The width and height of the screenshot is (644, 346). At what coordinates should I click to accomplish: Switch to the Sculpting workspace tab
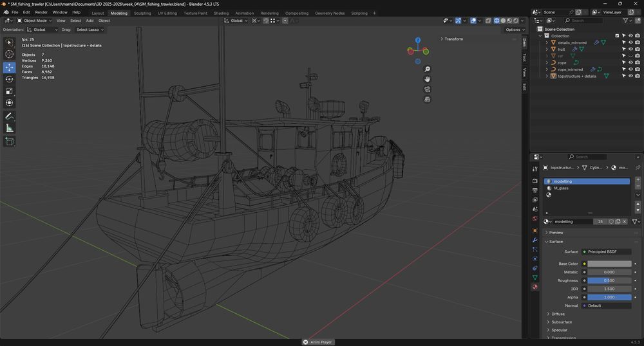point(142,13)
